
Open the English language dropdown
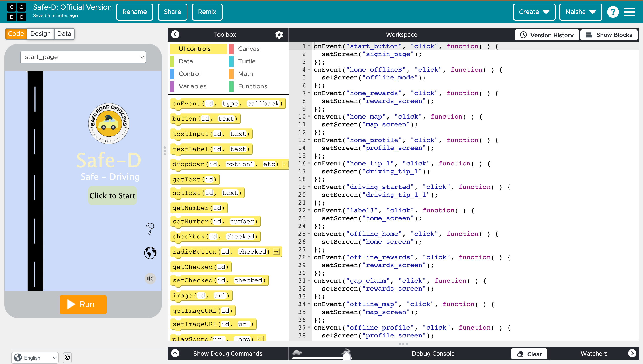35,358
